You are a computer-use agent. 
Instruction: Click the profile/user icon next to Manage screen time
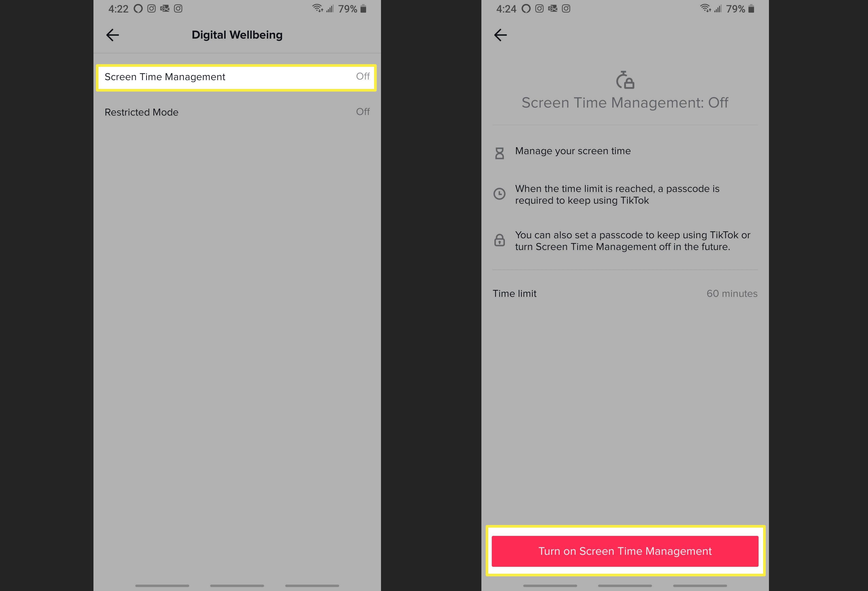tap(499, 150)
